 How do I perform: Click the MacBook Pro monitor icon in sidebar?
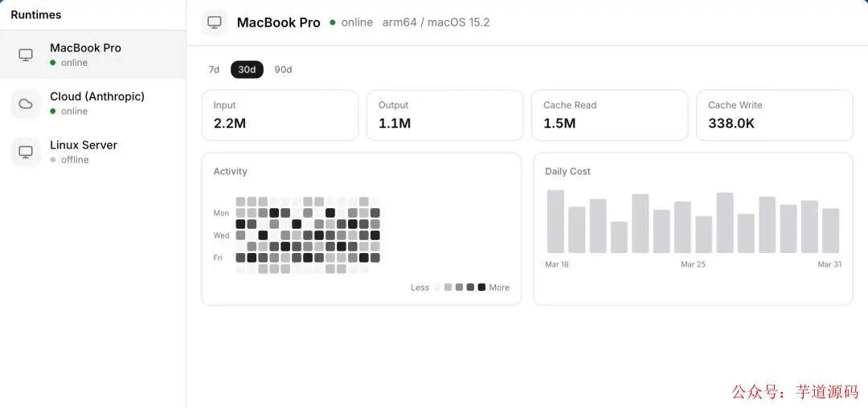[26, 55]
